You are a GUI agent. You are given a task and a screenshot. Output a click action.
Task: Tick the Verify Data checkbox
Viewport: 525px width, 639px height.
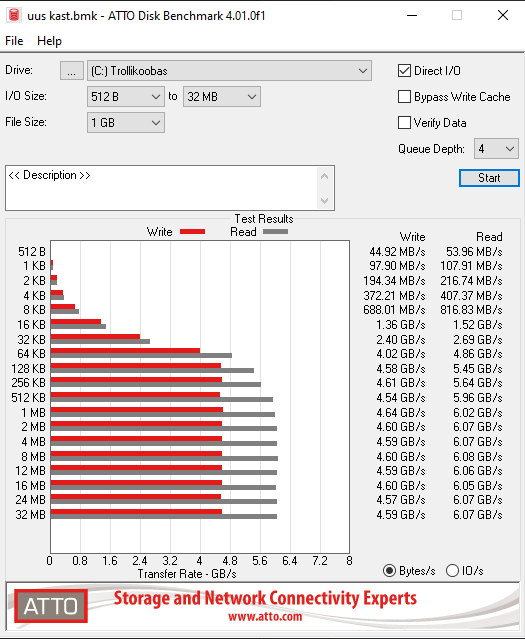pos(404,123)
